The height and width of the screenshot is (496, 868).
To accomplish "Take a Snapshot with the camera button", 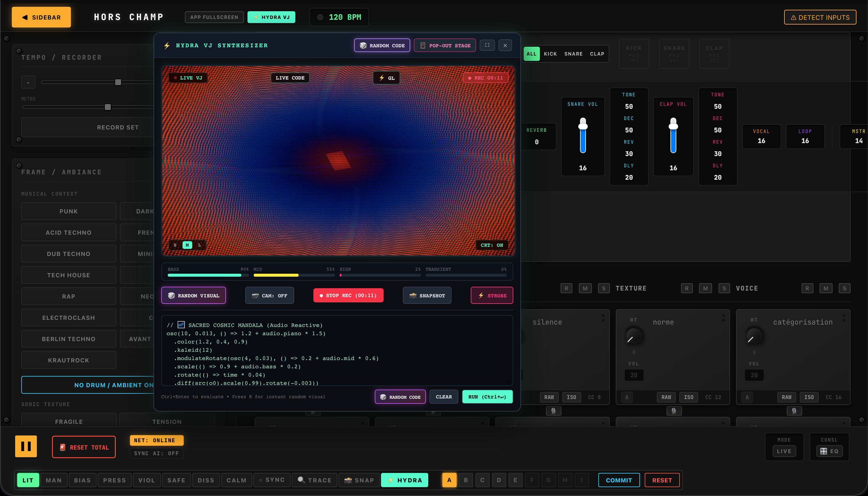I will point(427,295).
